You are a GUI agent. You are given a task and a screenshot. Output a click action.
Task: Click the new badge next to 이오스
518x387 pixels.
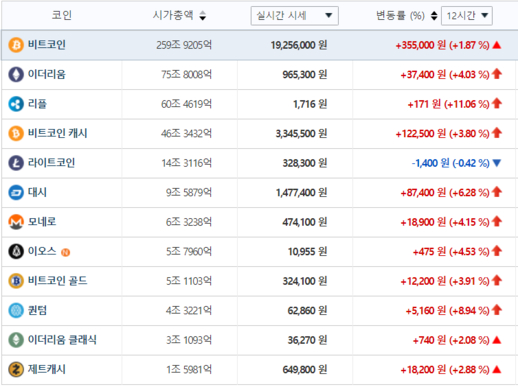[65, 253]
